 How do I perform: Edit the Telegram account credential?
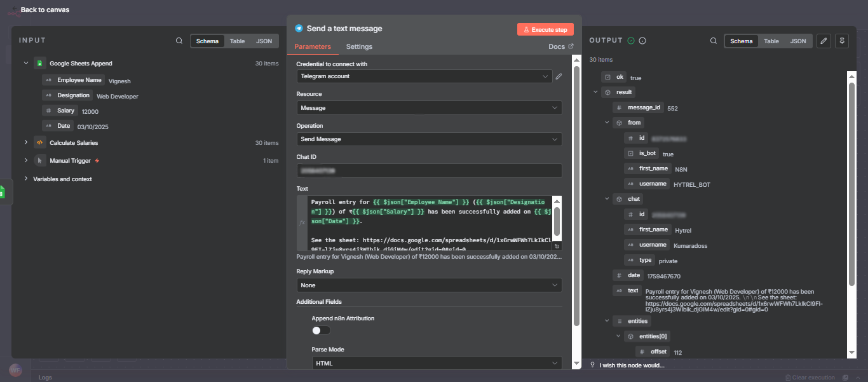pyautogui.click(x=558, y=76)
